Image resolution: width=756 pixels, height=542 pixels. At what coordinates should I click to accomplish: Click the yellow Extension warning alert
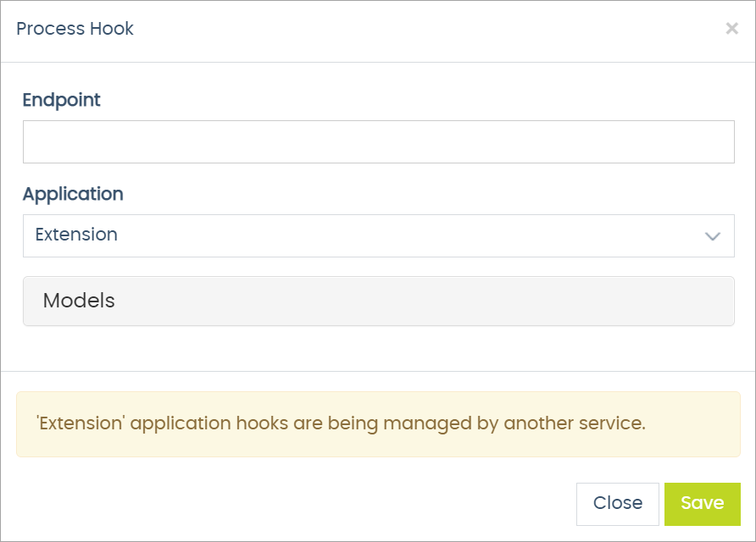click(378, 424)
